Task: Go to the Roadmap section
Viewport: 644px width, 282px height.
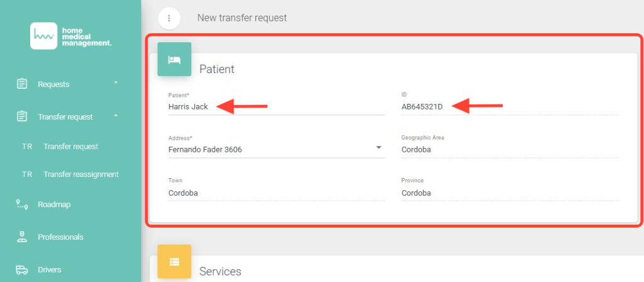Action: (52, 205)
